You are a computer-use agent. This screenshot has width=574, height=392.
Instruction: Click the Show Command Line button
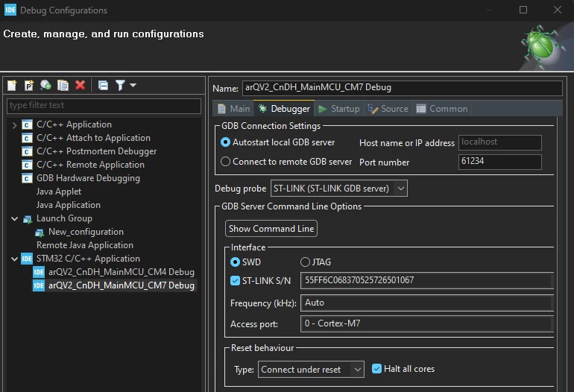[x=271, y=229]
